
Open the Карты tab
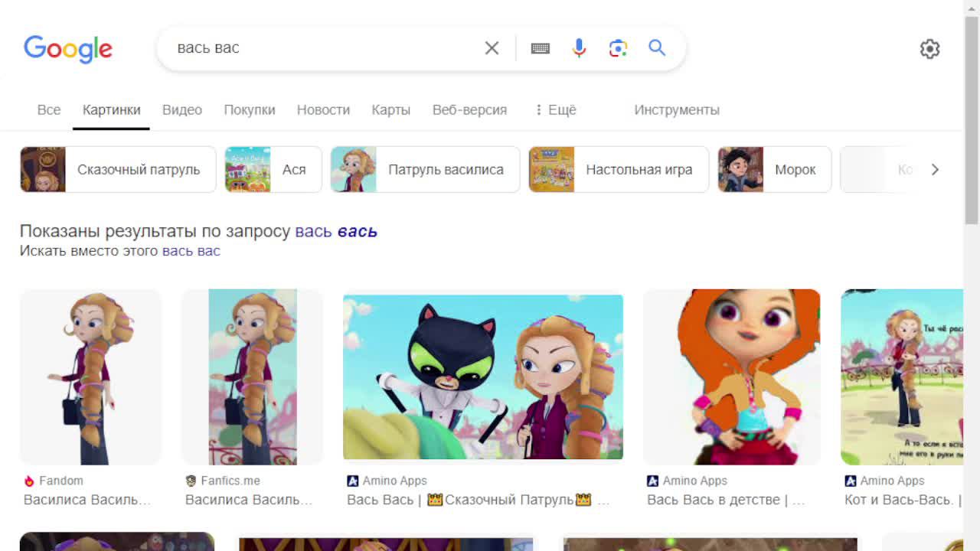coord(390,109)
